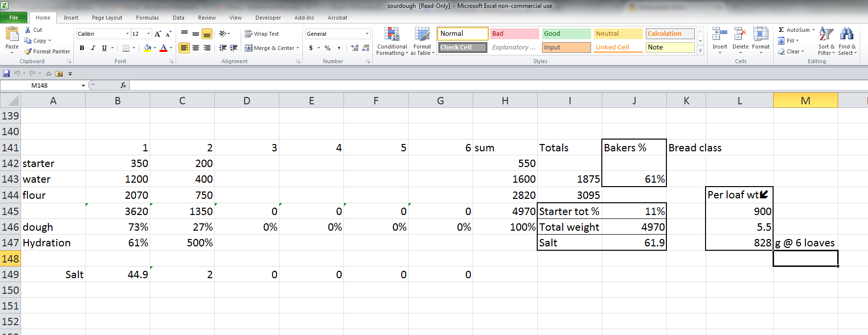Viewport: 868px width, 335px height.
Task: Click the Borders icon
Action: click(x=126, y=48)
